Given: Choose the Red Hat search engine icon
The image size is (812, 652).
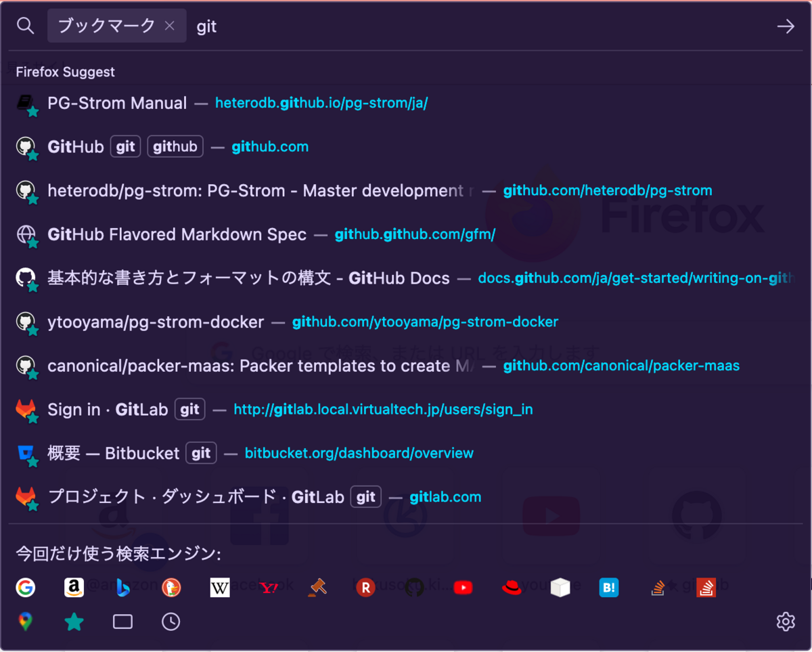Looking at the screenshot, I should [x=512, y=587].
